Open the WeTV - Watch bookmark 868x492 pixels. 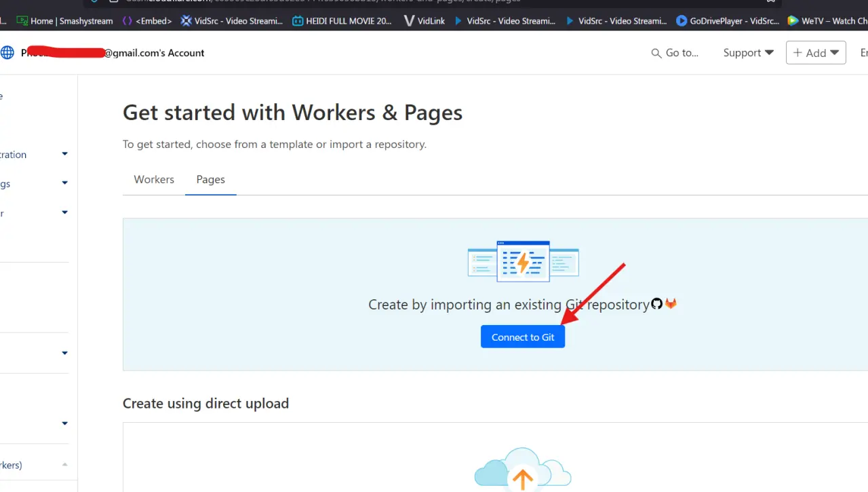pos(827,21)
